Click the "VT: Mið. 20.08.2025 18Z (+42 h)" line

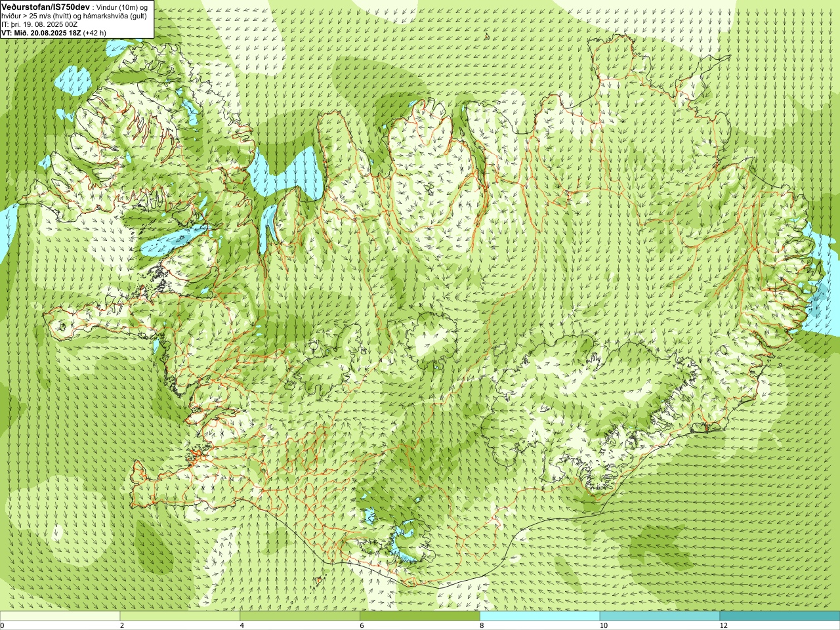click(54, 33)
